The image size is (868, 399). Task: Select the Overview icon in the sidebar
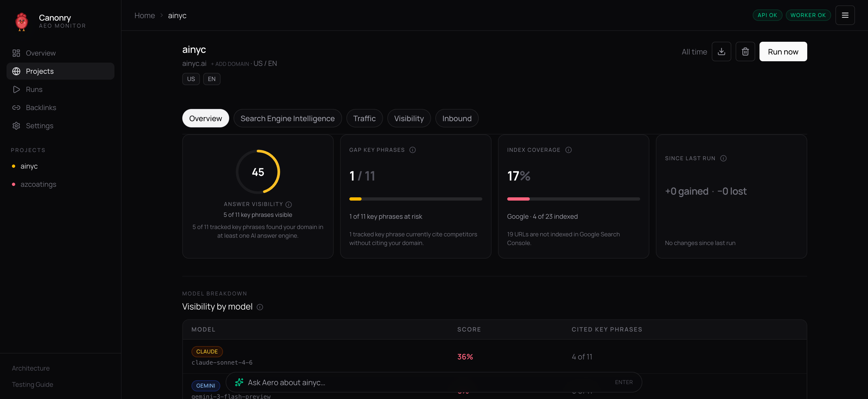17,53
